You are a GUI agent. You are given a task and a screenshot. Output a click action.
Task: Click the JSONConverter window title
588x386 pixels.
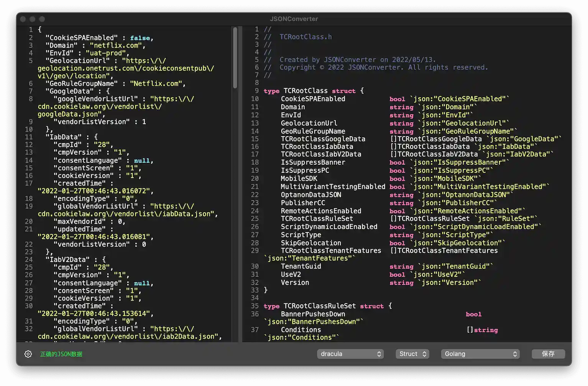(x=294, y=19)
